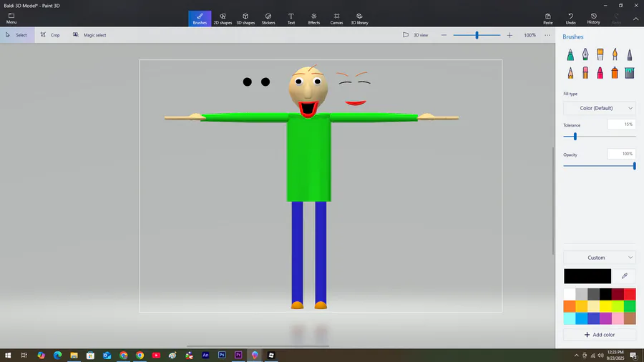Screen dimensions: 644x362
Task: Switch to the Brushes tab
Action: click(200, 19)
